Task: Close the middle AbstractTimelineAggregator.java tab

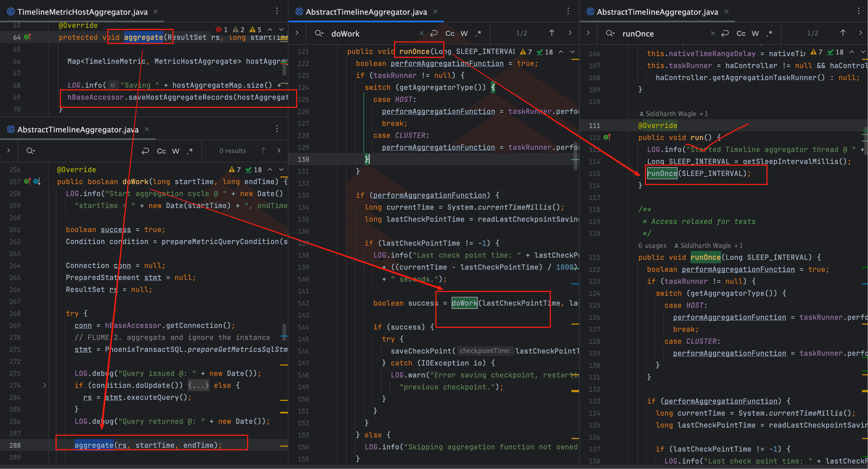Action: (x=435, y=11)
